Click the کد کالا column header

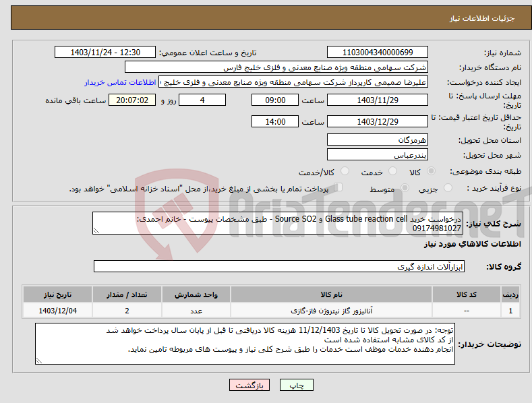click(467, 294)
